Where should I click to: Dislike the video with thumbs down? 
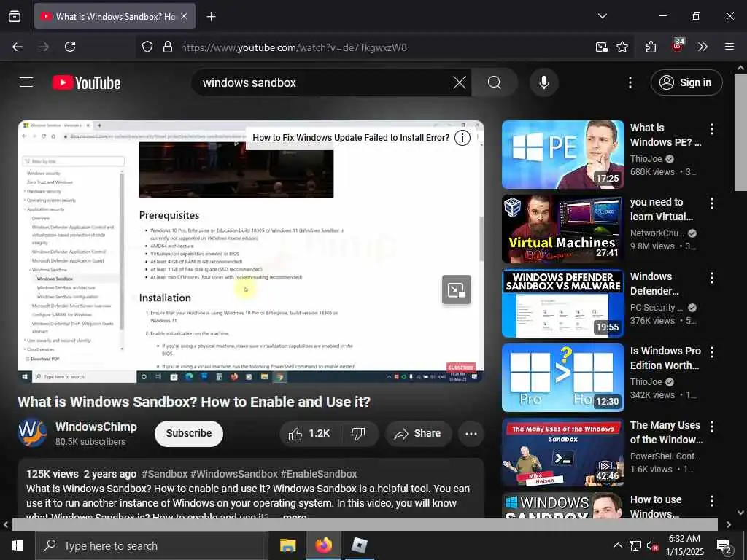(x=358, y=433)
